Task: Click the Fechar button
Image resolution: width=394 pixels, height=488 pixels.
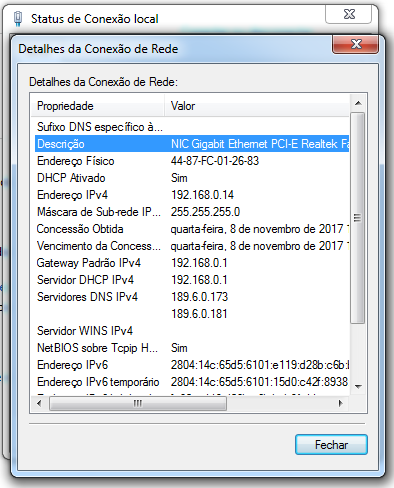Action: pyautogui.click(x=331, y=445)
